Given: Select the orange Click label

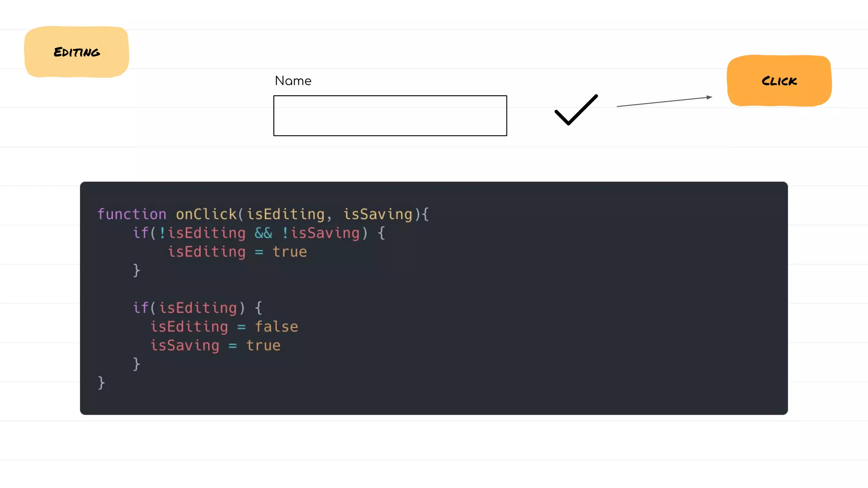Looking at the screenshot, I should pos(779,81).
